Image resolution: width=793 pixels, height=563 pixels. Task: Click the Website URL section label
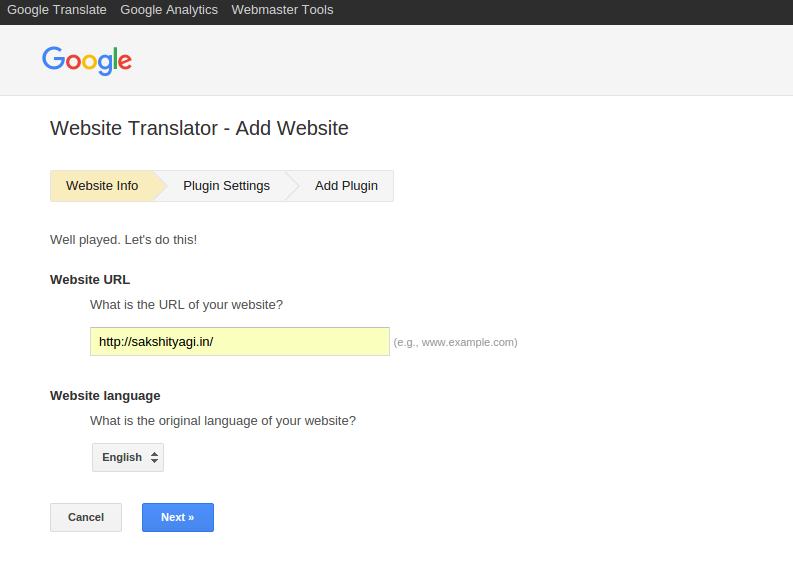[x=90, y=280]
